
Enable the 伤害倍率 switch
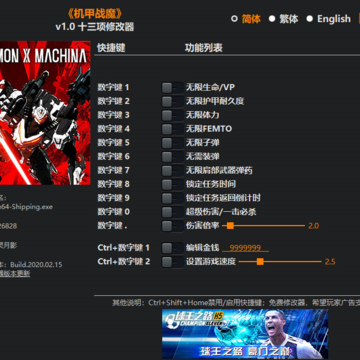[172, 226]
